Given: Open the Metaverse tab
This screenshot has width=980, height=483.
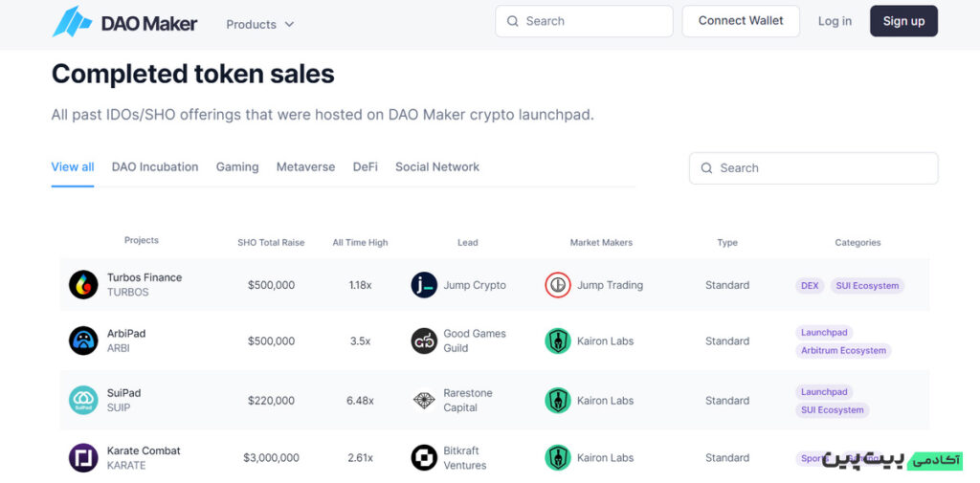Looking at the screenshot, I should (x=305, y=166).
